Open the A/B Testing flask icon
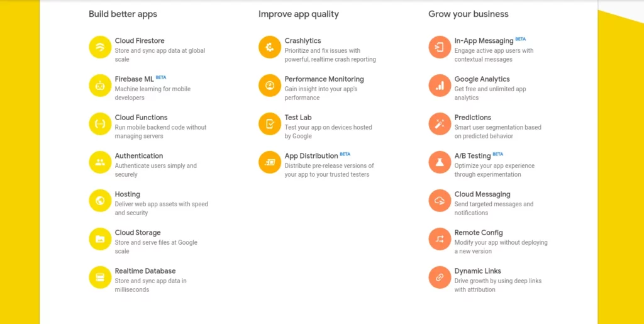This screenshot has height=324, width=644. click(440, 162)
